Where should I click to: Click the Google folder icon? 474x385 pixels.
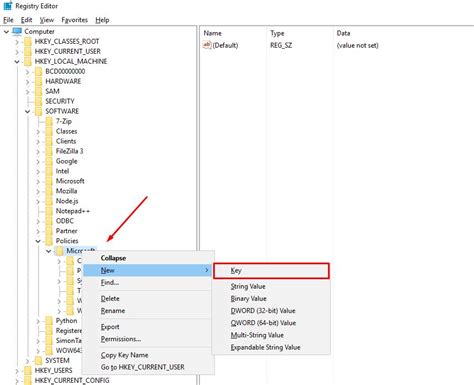[49, 161]
